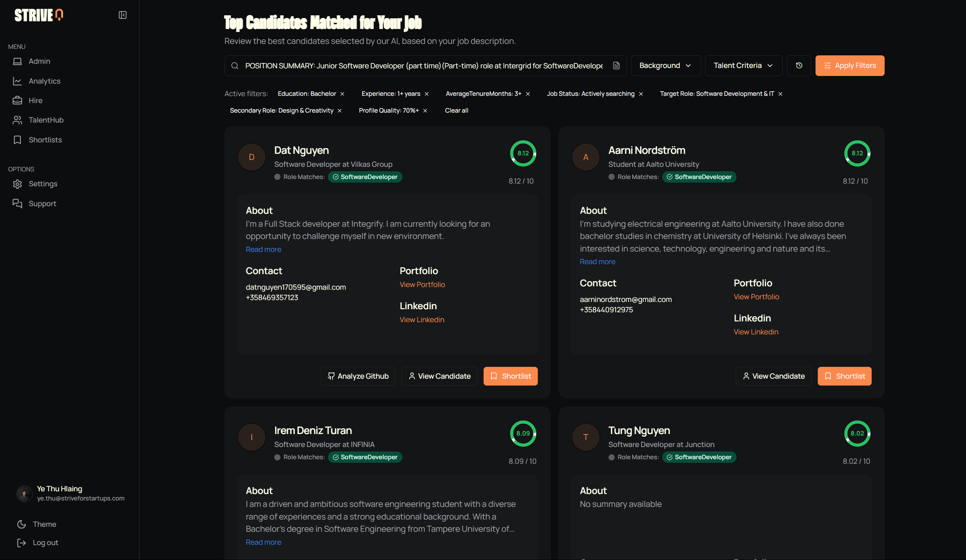Open Aarni Nordström's View Portfolio link

tap(756, 297)
